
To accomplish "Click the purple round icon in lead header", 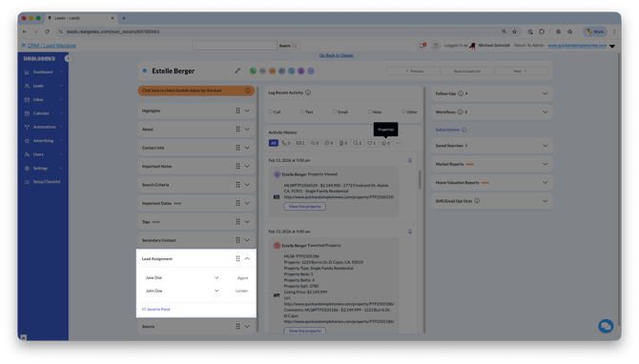I will pyautogui.click(x=301, y=71).
